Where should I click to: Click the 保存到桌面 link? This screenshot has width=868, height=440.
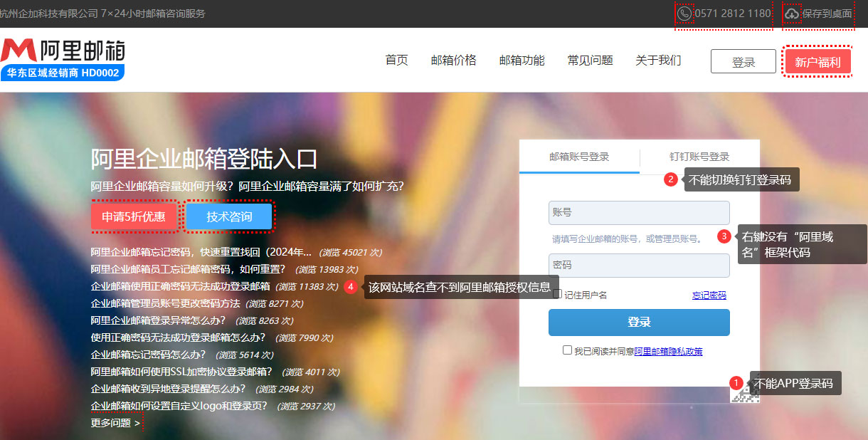click(x=827, y=14)
